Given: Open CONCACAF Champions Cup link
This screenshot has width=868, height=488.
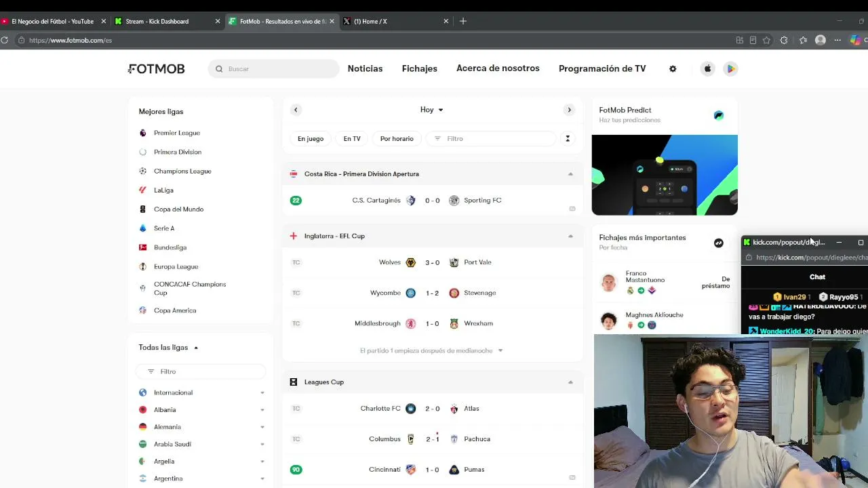Looking at the screenshot, I should pyautogui.click(x=189, y=288).
